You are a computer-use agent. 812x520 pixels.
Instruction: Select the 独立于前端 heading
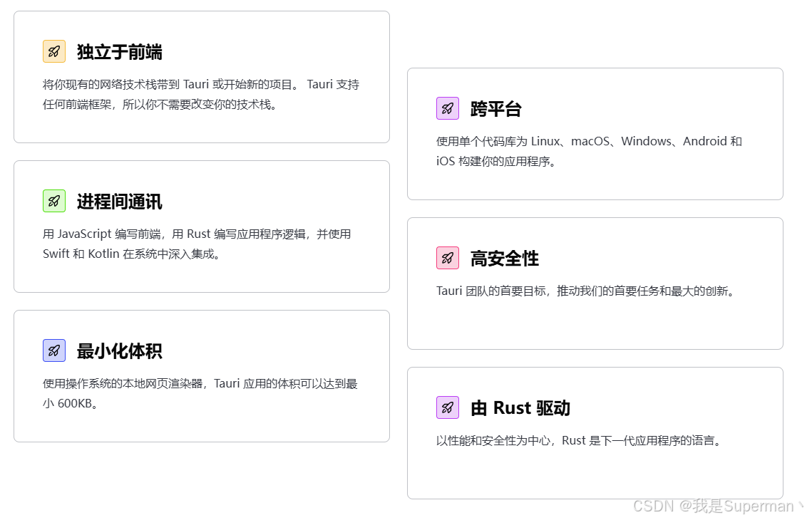[120, 52]
